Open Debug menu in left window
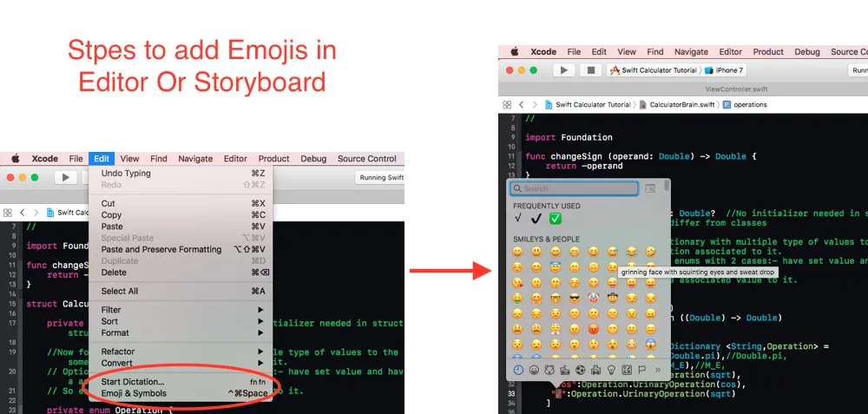This screenshot has width=868, height=414. coord(313,158)
